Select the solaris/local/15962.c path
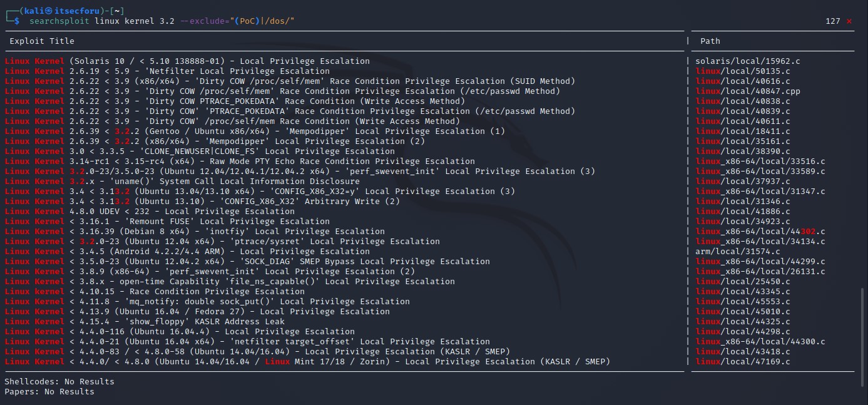The height and width of the screenshot is (405, 868). pyautogui.click(x=747, y=61)
